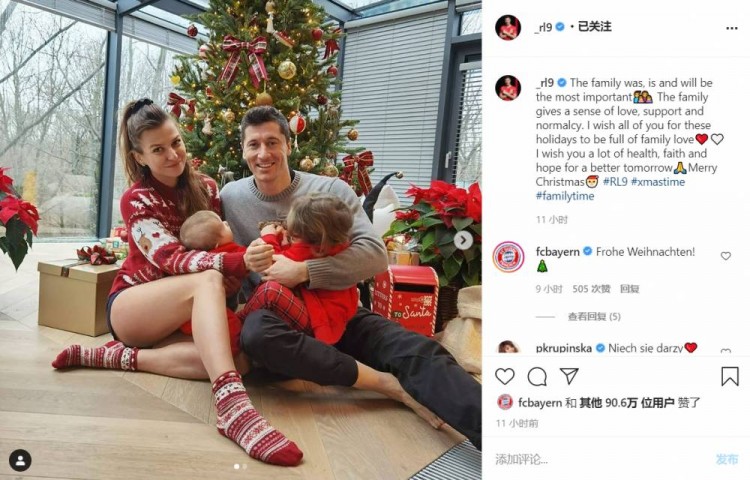The height and width of the screenshot is (480, 750).
Task: Like the pkrupinska comment heart
Action: [726, 351]
